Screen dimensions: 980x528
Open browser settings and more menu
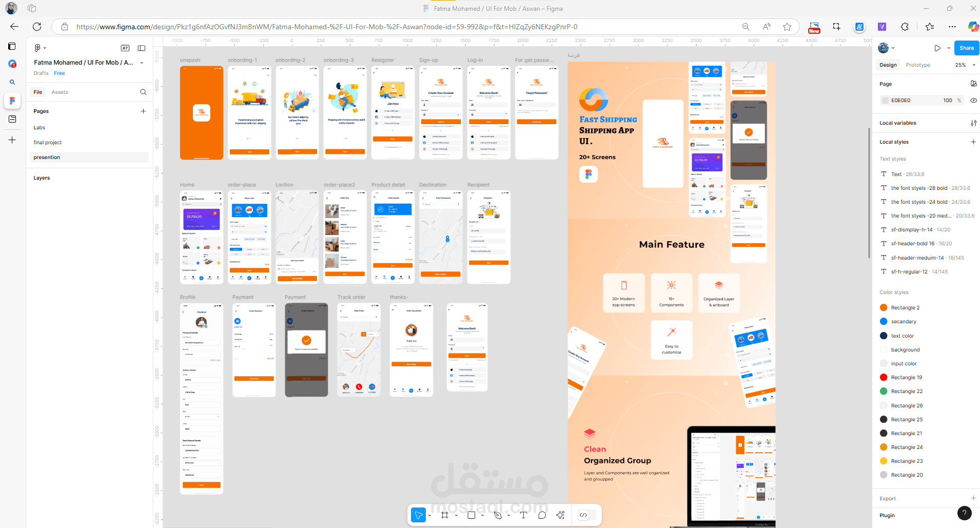[x=952, y=27]
